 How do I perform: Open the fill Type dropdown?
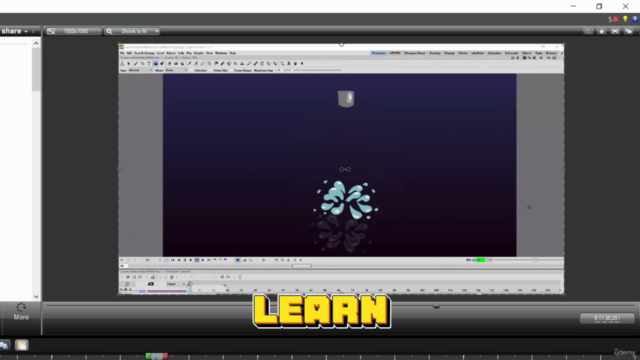[x=140, y=70]
